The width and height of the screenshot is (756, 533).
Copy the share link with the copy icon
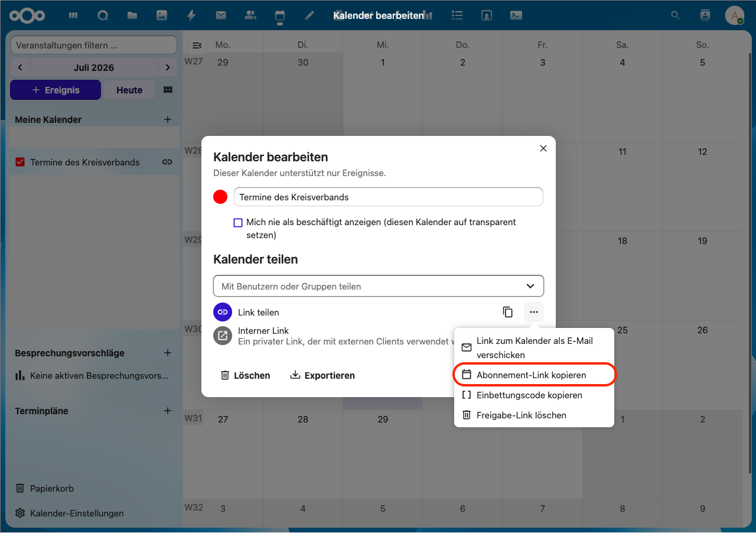coord(508,312)
